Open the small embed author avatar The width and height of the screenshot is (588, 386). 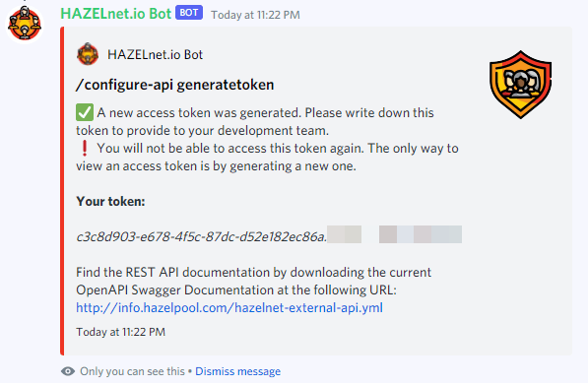[x=88, y=54]
